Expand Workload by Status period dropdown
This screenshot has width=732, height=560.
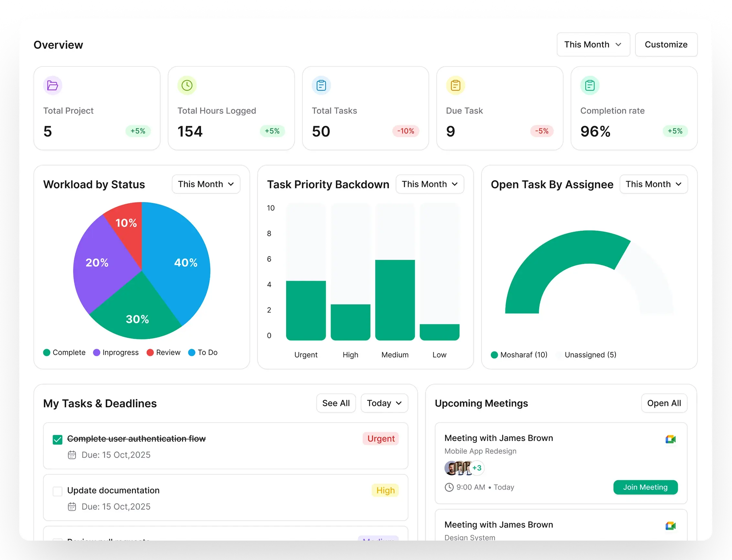coord(206,184)
